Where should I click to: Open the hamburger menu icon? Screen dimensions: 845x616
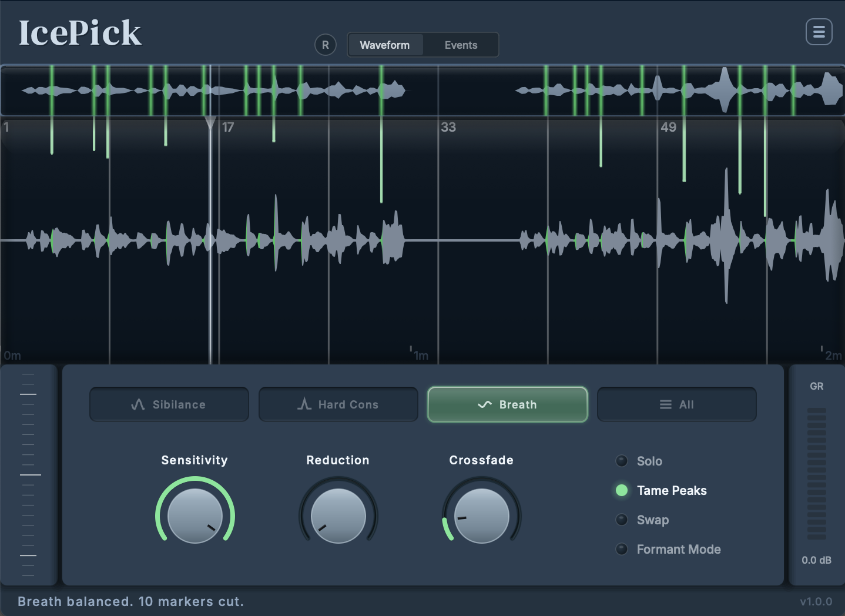[819, 32]
